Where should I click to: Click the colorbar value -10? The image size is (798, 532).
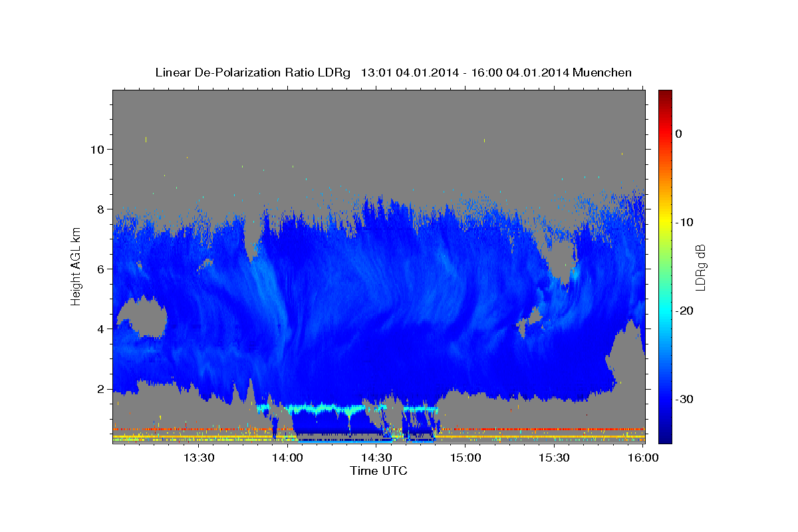[684, 222]
